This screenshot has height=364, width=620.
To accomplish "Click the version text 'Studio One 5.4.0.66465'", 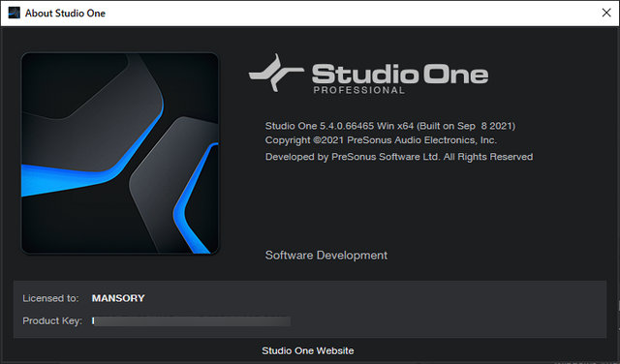I will [x=320, y=126].
